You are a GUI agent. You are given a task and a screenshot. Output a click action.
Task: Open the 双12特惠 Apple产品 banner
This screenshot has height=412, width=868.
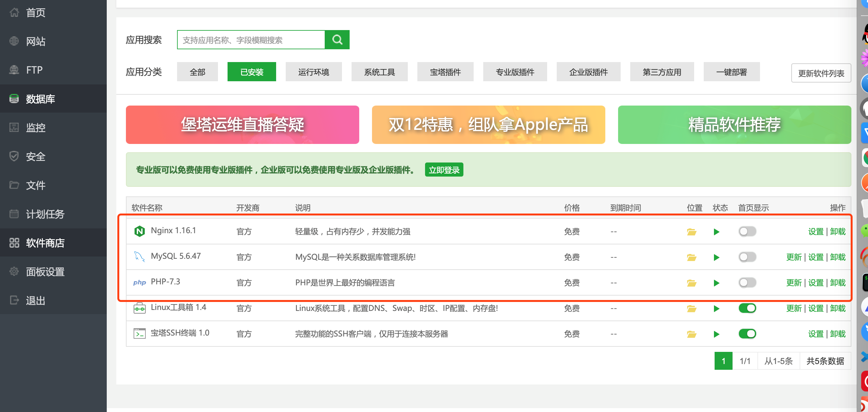(x=488, y=125)
